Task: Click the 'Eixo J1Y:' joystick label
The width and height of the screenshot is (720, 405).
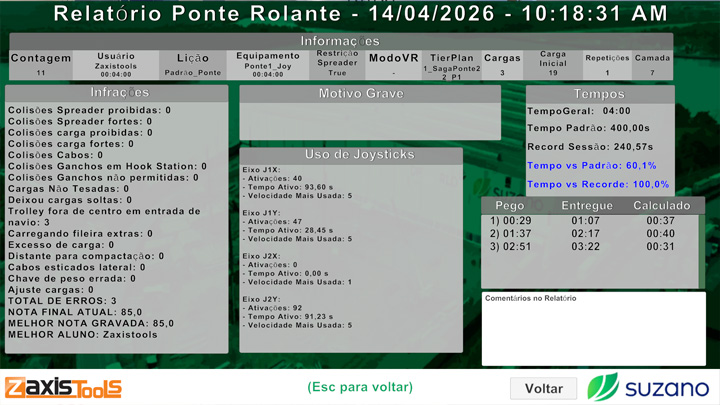Action: pos(261,213)
